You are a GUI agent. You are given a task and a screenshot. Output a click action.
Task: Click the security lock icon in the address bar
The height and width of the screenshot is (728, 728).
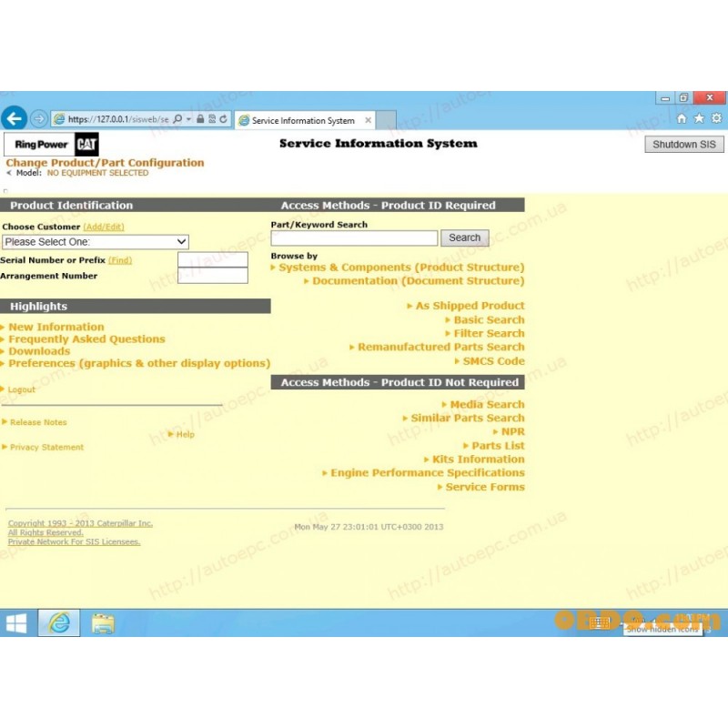(200, 119)
